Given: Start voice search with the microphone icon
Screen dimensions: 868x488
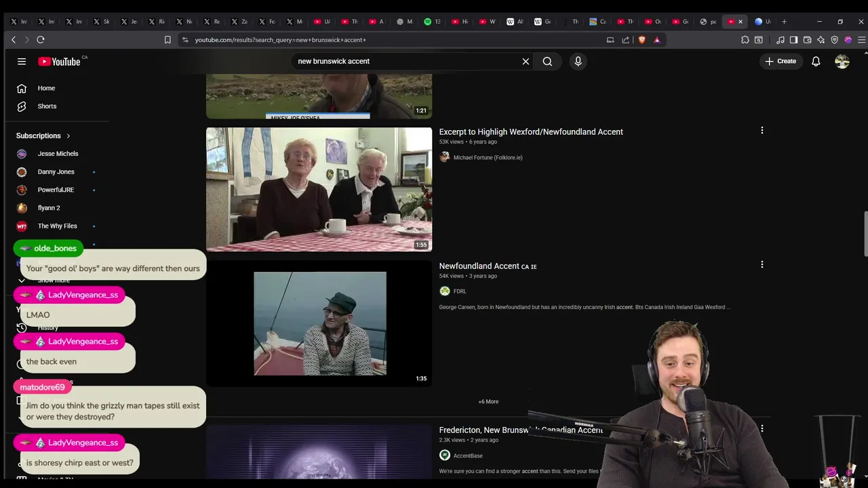Looking at the screenshot, I should coord(578,61).
